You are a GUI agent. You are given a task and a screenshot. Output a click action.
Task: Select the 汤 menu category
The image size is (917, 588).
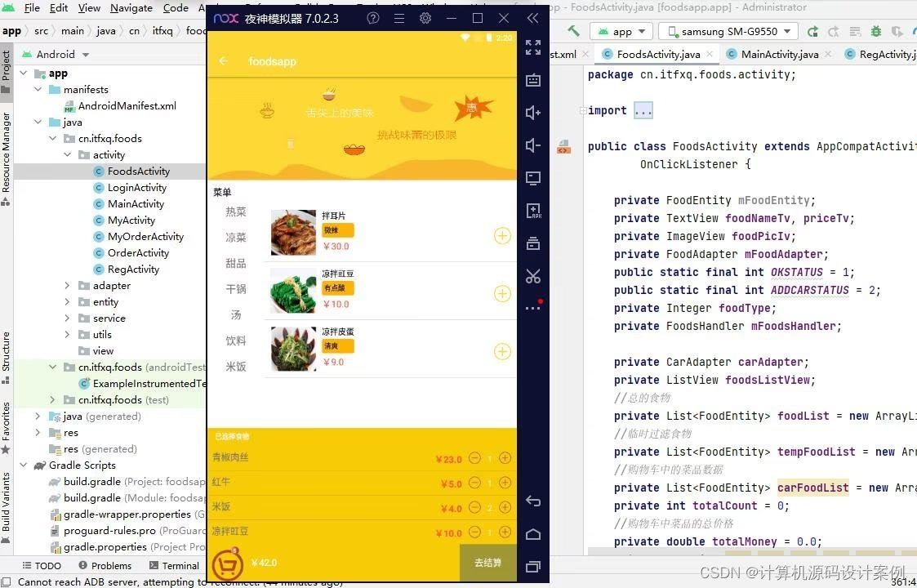point(236,314)
